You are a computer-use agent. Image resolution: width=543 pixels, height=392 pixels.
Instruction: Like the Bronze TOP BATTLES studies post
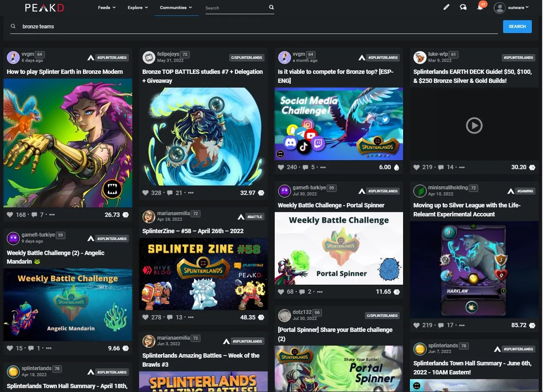click(x=146, y=193)
